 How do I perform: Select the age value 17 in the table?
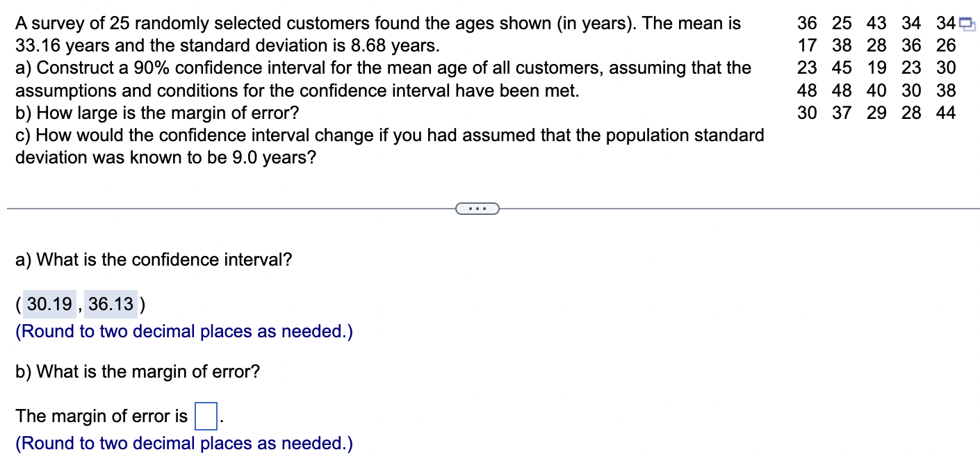(808, 45)
